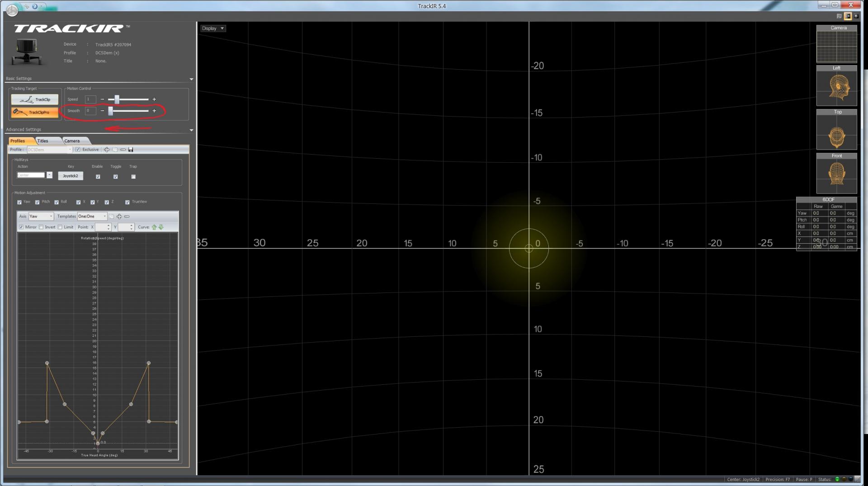Open the Profile DCSDem dropdown

click(x=49, y=150)
